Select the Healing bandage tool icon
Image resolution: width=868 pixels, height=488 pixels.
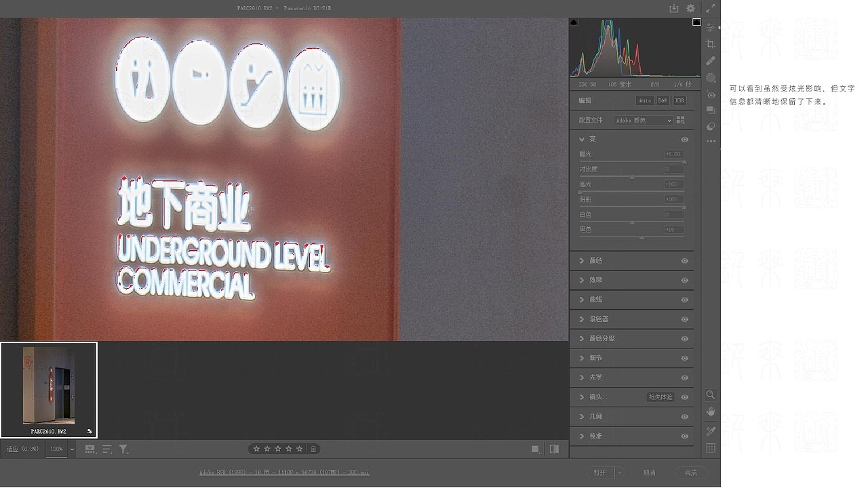[711, 61]
